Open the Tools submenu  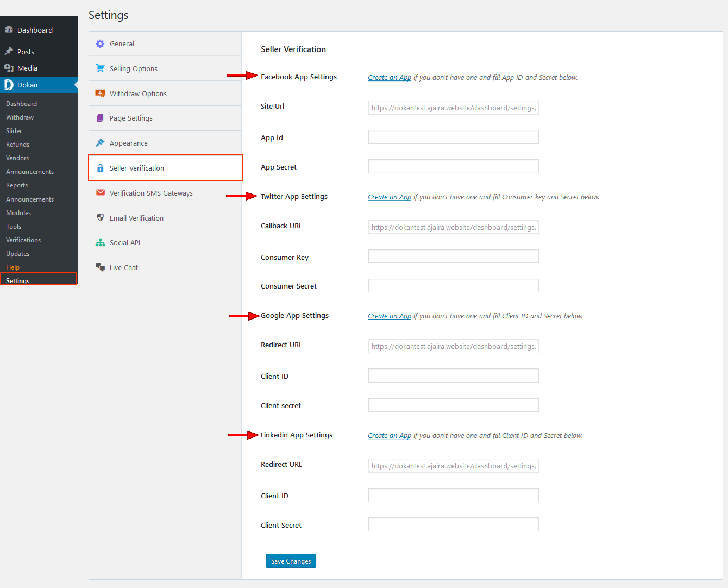[14, 227]
